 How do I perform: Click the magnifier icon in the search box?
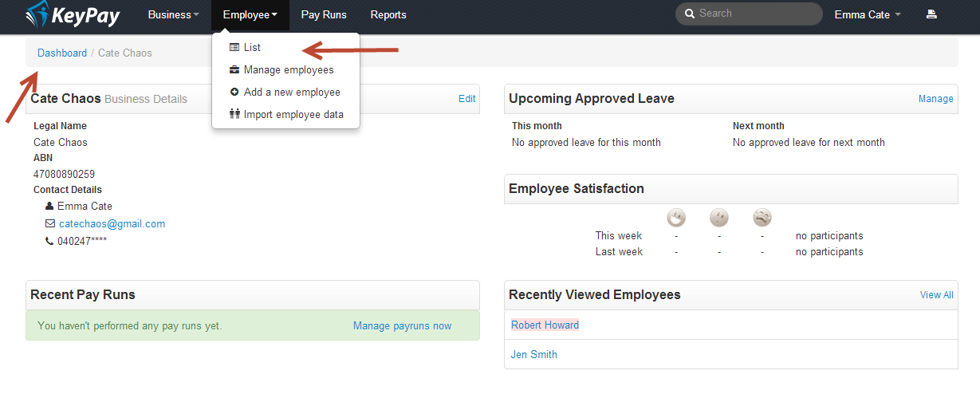tap(689, 14)
